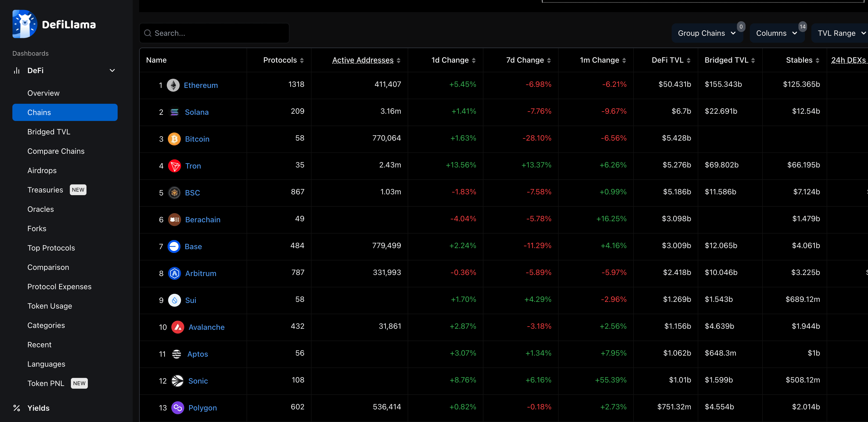Click the Yields percent icon
This screenshot has height=422, width=868.
click(x=16, y=408)
